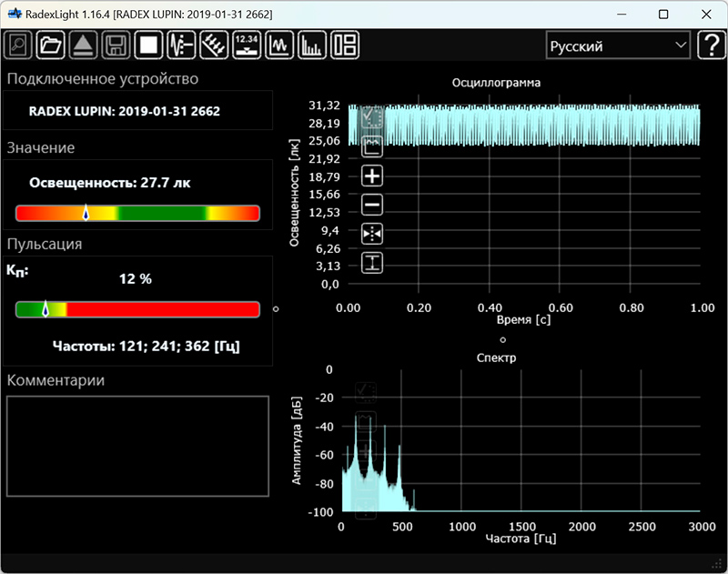This screenshot has height=574, width=728.
Task: Toggle the spectrum bar chart view icon
Action: (312, 45)
